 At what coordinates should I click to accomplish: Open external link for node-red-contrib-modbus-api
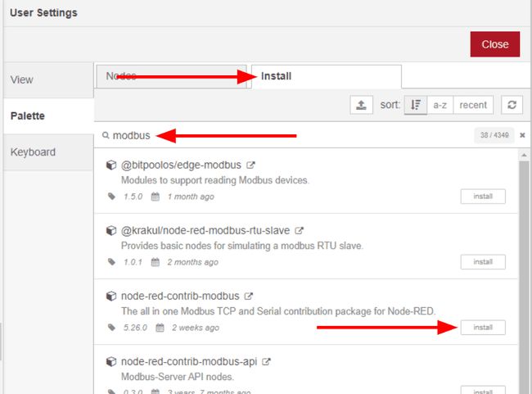click(x=267, y=361)
